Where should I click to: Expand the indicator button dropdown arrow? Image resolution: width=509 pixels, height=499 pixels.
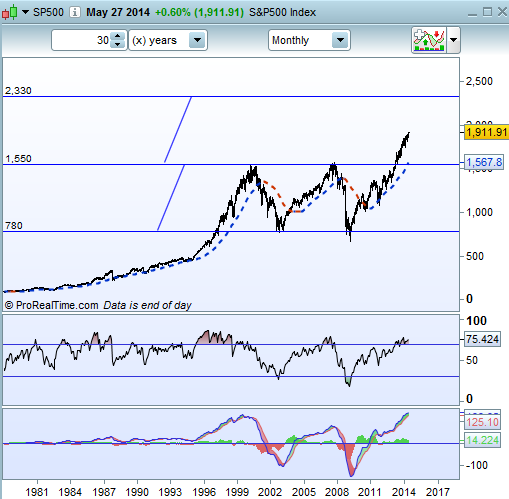click(x=453, y=40)
